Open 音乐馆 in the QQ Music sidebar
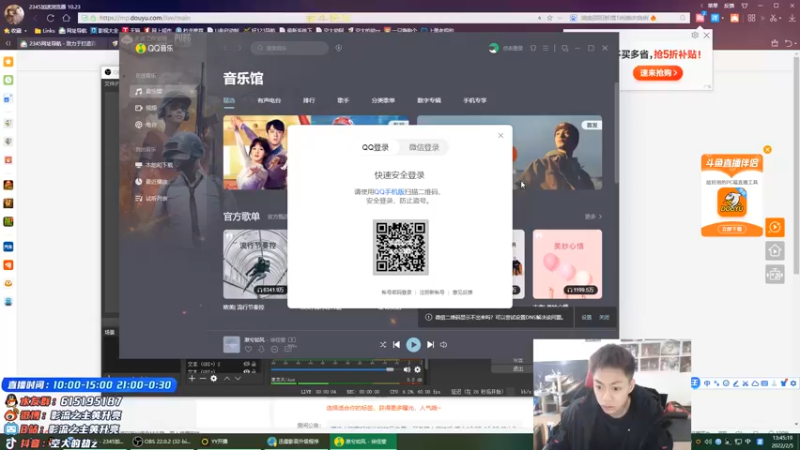This screenshot has height=450, width=800. (x=163, y=91)
